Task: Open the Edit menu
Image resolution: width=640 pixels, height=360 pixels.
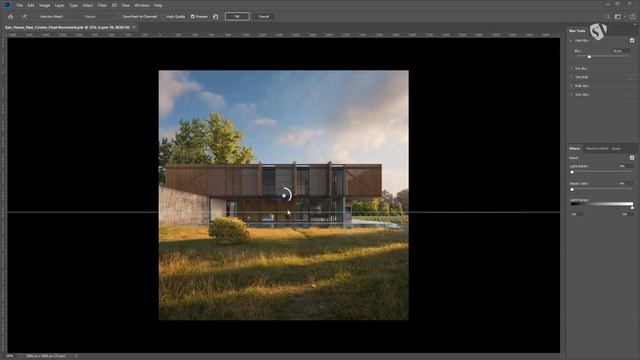Action: click(x=31, y=5)
